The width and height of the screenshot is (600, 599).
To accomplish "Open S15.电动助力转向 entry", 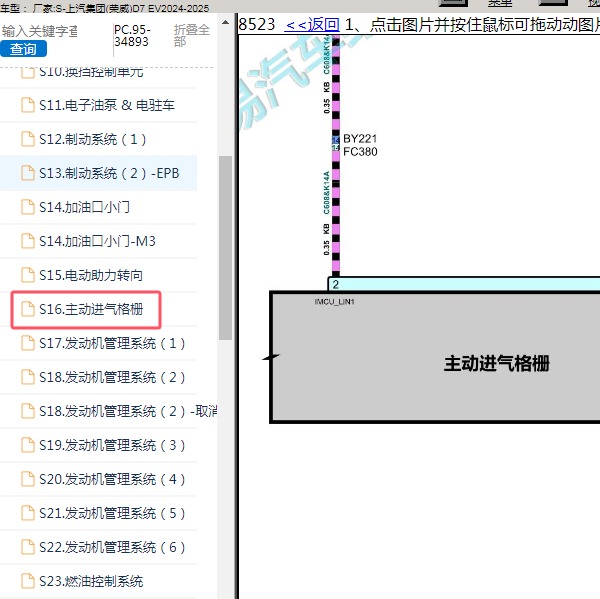I will 91,275.
